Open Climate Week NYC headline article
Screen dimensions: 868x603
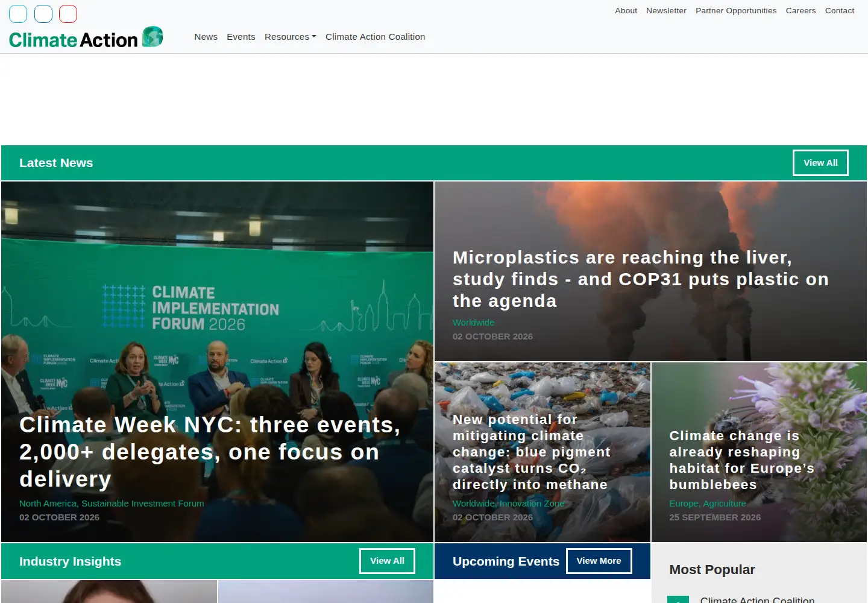[x=210, y=452]
